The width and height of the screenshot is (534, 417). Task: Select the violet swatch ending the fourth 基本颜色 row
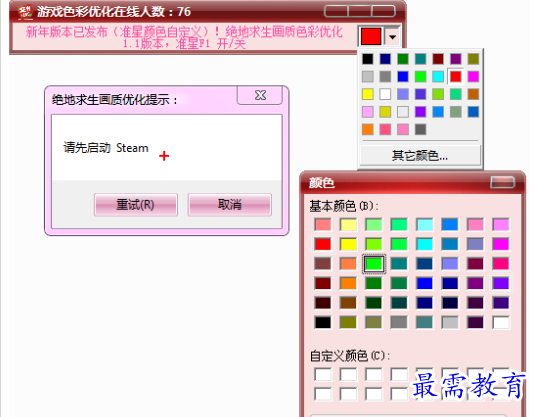(x=501, y=283)
